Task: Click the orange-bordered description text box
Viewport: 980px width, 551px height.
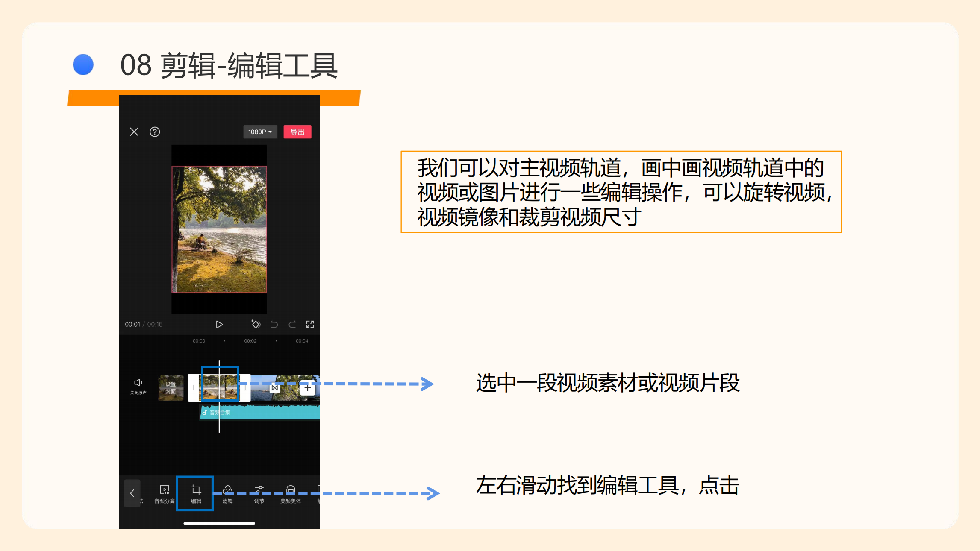Action: pyautogui.click(x=621, y=192)
